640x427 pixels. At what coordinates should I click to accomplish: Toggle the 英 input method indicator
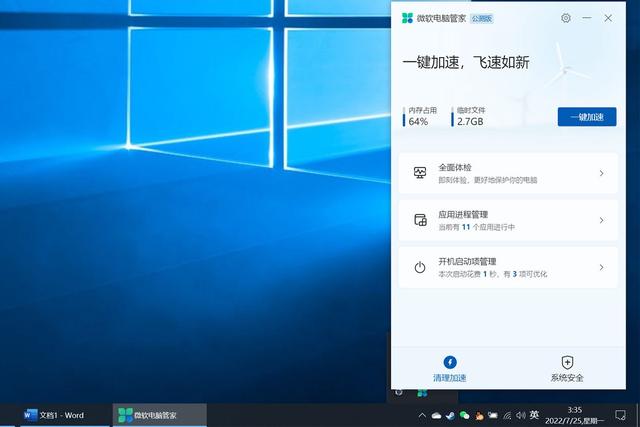(x=534, y=415)
